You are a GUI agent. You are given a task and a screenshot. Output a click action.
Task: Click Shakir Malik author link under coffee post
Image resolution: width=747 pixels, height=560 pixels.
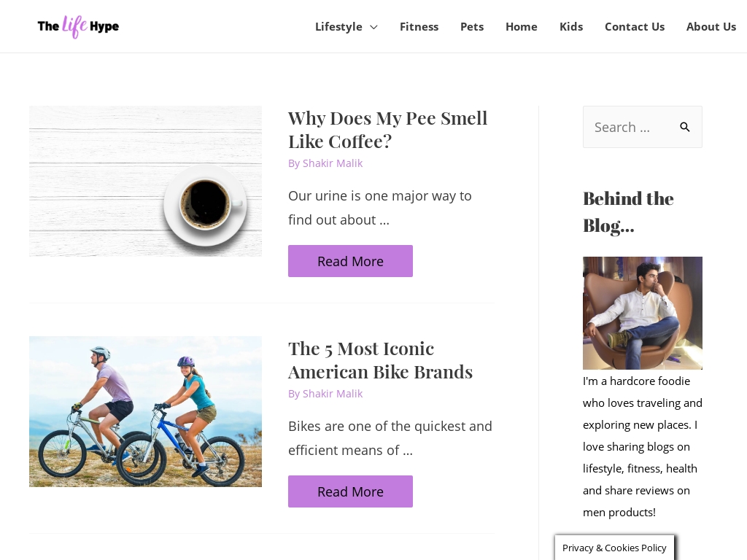pos(333,163)
